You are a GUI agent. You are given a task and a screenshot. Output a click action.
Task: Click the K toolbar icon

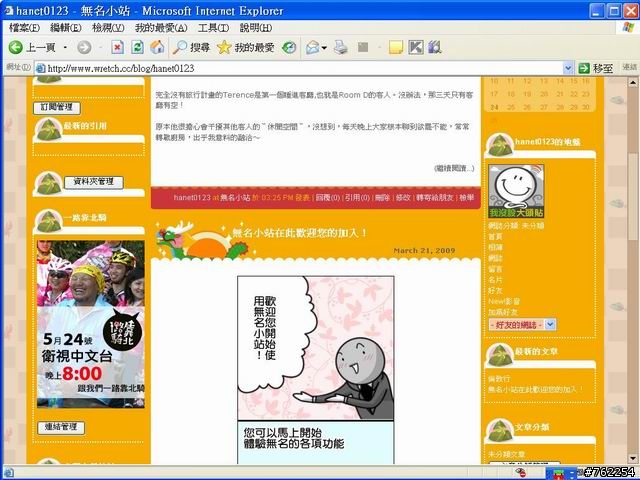pyautogui.click(x=416, y=48)
